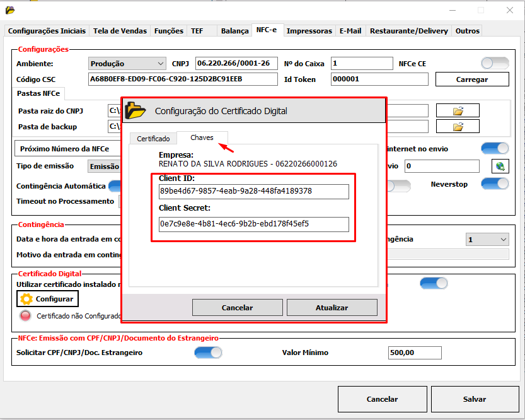Click the Client Secret input field
525x420 pixels.
point(253,225)
